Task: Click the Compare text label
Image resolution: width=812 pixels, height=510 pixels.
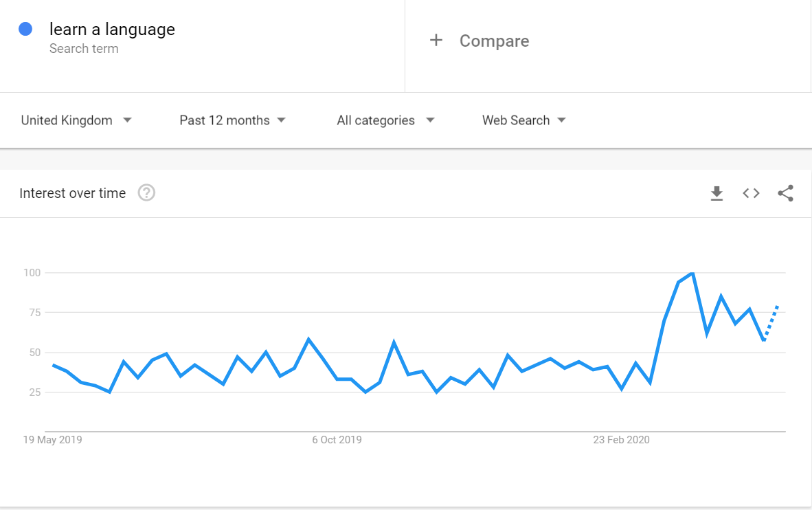Action: pos(494,41)
